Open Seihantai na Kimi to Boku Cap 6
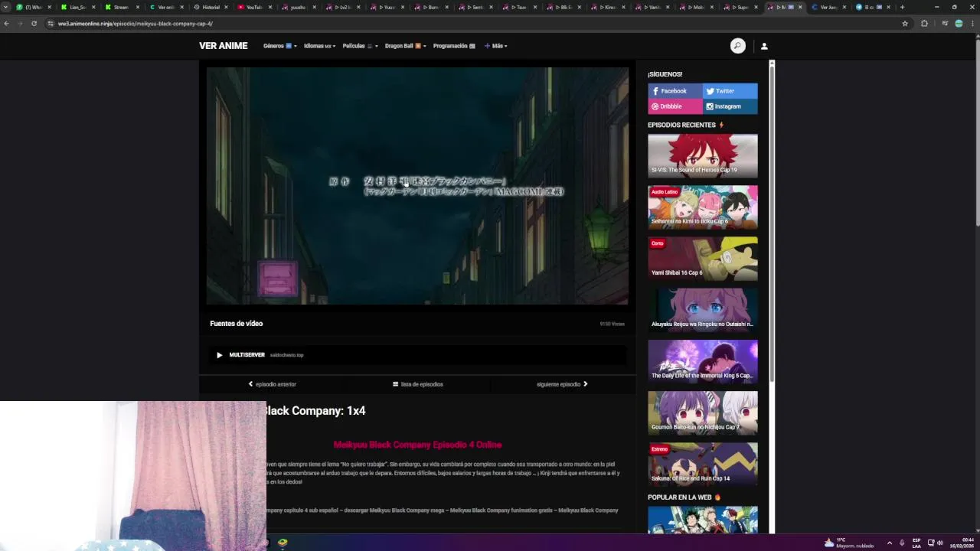 703,207
